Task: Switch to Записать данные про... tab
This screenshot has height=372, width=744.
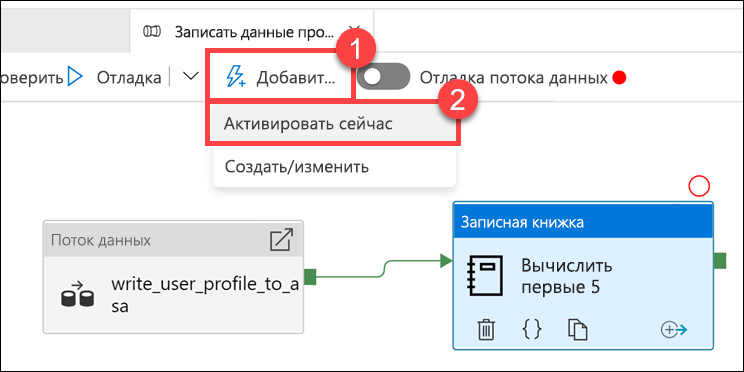Action: pyautogui.click(x=252, y=31)
